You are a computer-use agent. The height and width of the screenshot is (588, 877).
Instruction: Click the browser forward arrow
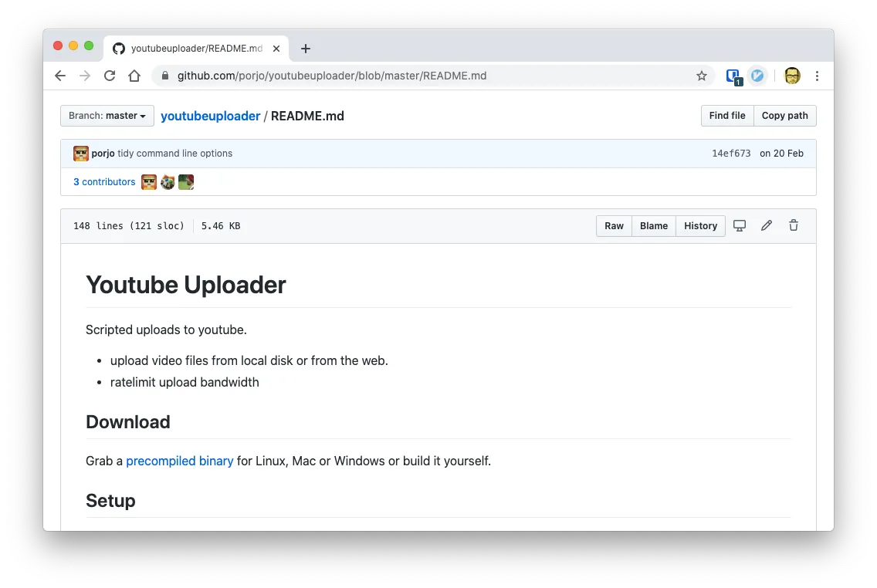85,76
